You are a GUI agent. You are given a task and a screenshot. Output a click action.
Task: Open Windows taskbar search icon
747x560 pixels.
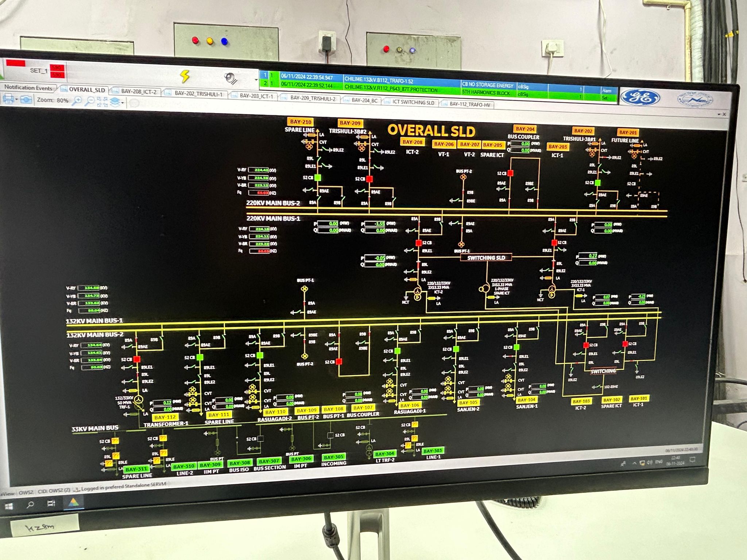coord(30,505)
